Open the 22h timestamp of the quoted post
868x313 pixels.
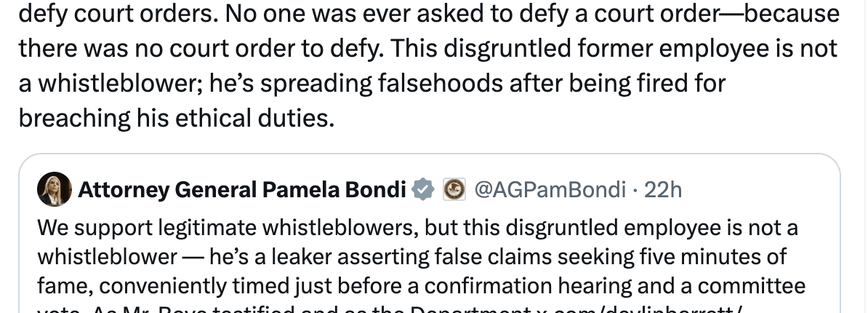663,190
